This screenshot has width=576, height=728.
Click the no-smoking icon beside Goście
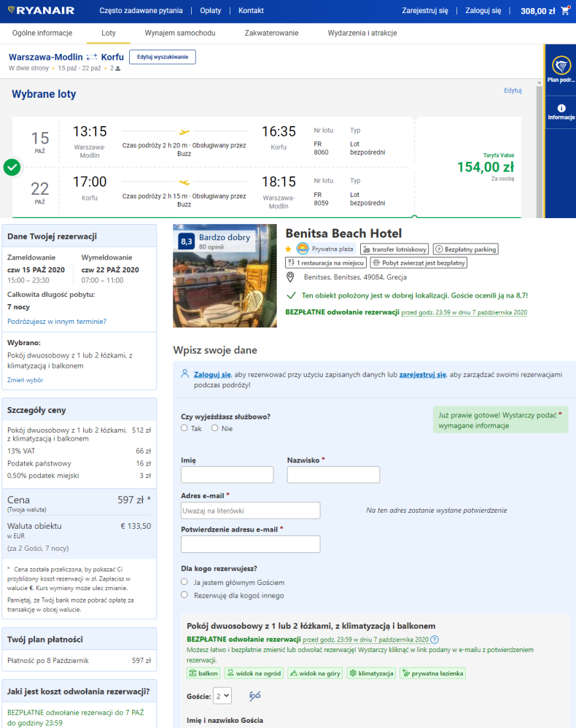pyautogui.click(x=254, y=695)
